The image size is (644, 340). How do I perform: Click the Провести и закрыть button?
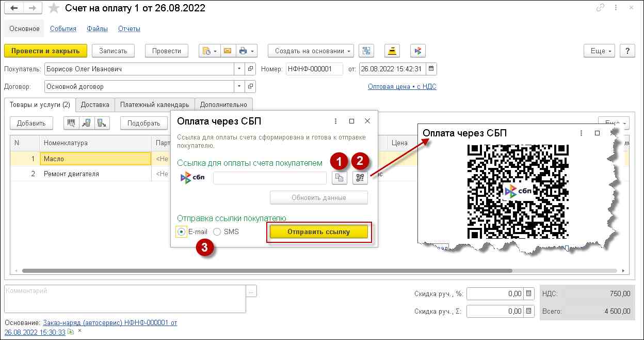pos(45,51)
